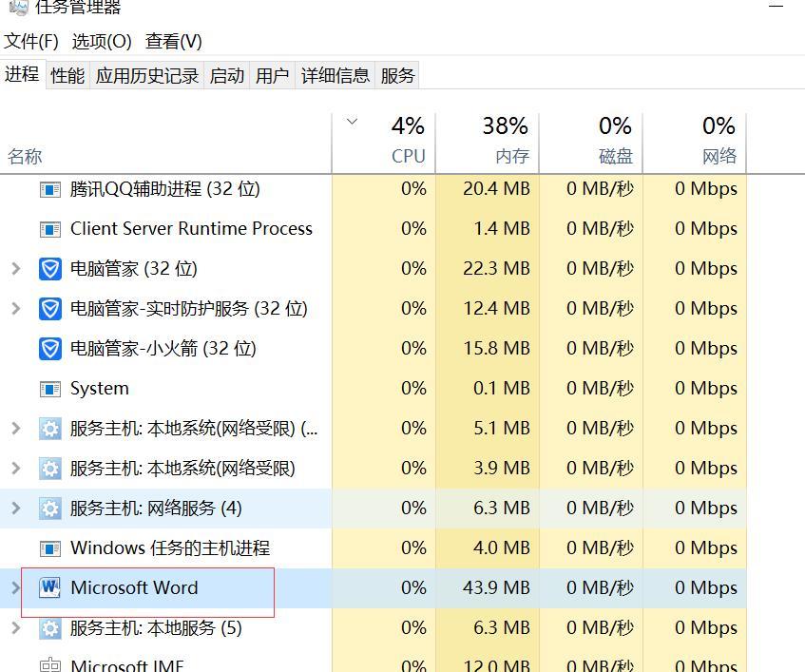Switch to the 性能 tab
Screen dimensions: 805x672
tap(67, 75)
